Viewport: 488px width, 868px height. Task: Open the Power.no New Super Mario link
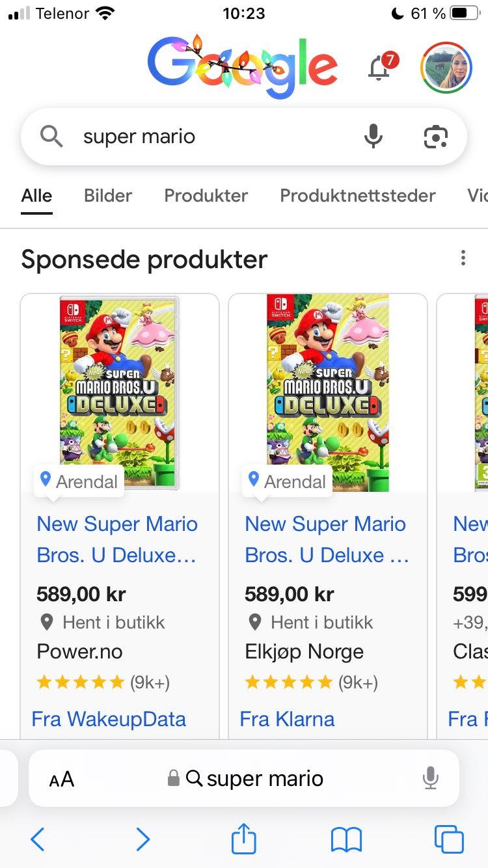117,539
